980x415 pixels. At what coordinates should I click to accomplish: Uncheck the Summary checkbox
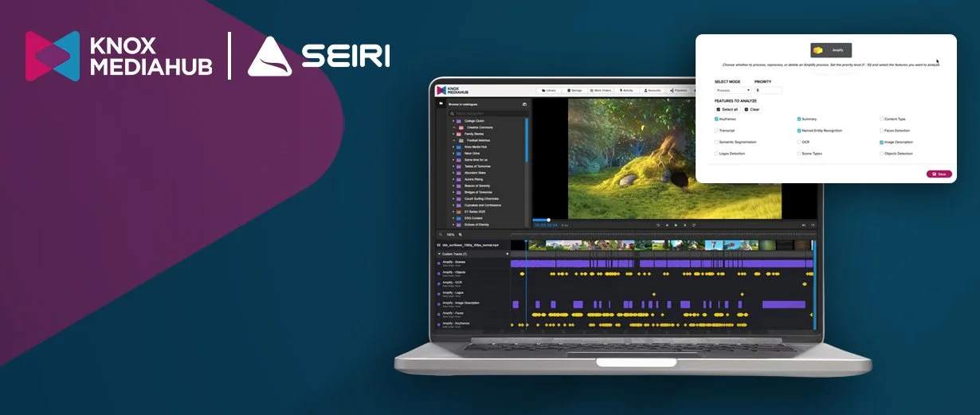pos(799,119)
